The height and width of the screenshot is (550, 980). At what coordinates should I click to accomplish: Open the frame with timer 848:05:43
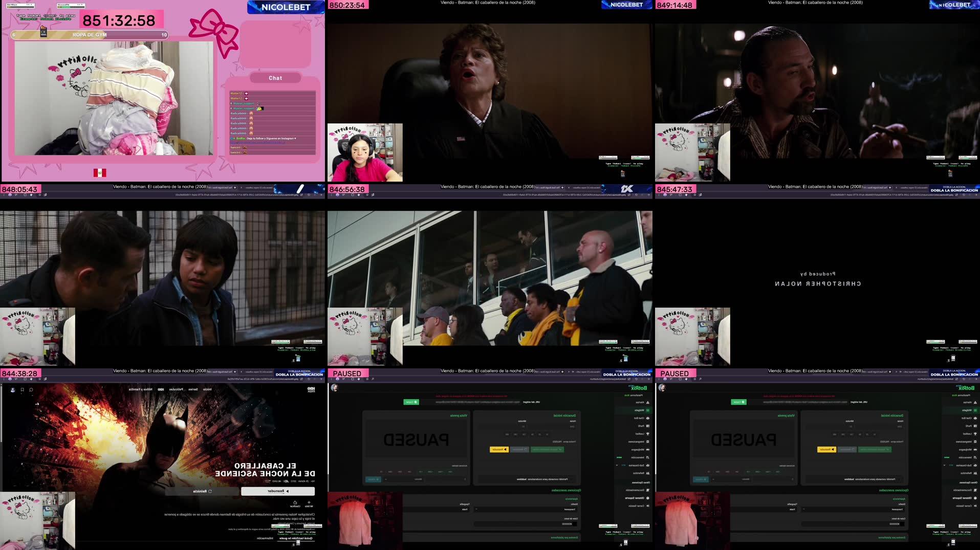pyautogui.click(x=162, y=276)
